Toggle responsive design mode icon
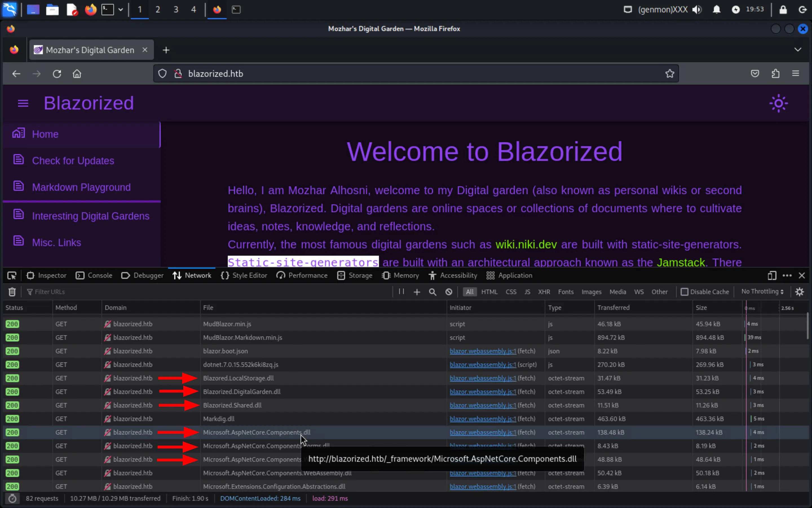The width and height of the screenshot is (812, 508). point(772,275)
